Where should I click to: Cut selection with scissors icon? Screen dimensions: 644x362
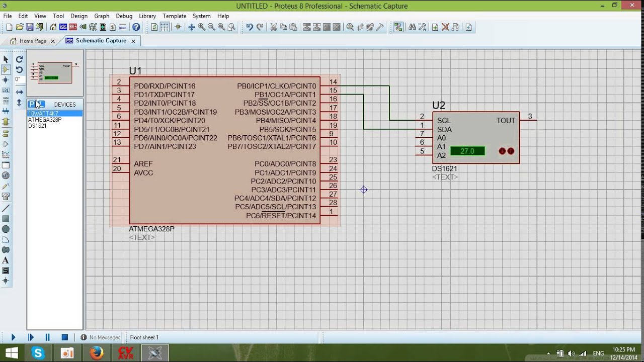(x=273, y=27)
